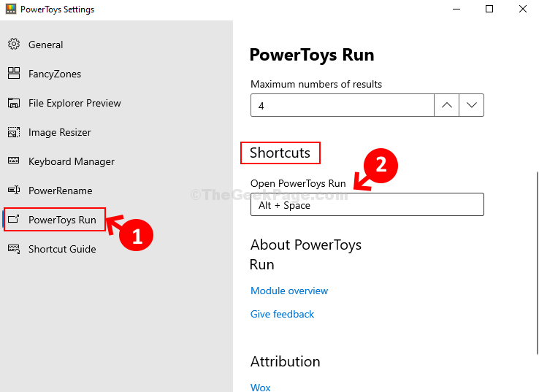Click the vertical scrollbar on the right
The width and height of the screenshot is (539, 392).
point(537,263)
